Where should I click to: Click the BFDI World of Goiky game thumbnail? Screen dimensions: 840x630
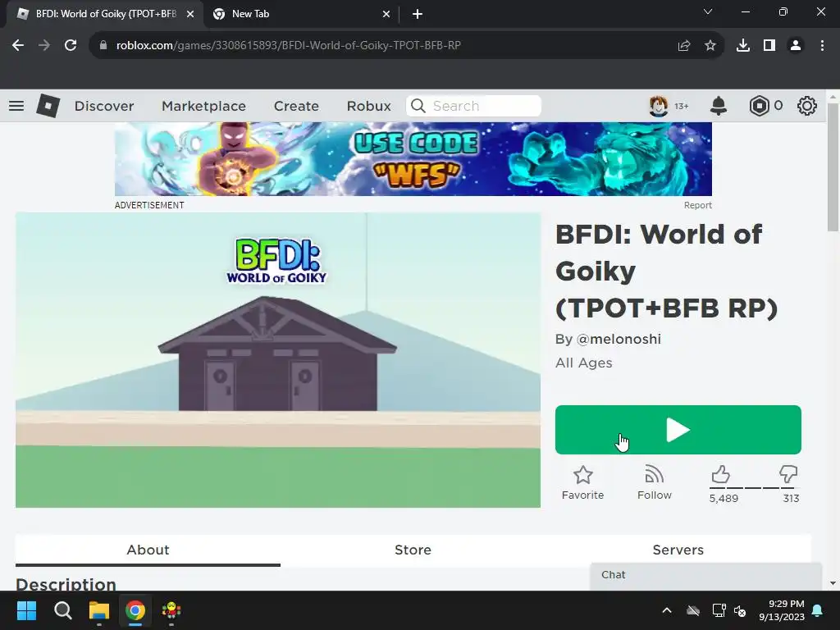coord(278,360)
